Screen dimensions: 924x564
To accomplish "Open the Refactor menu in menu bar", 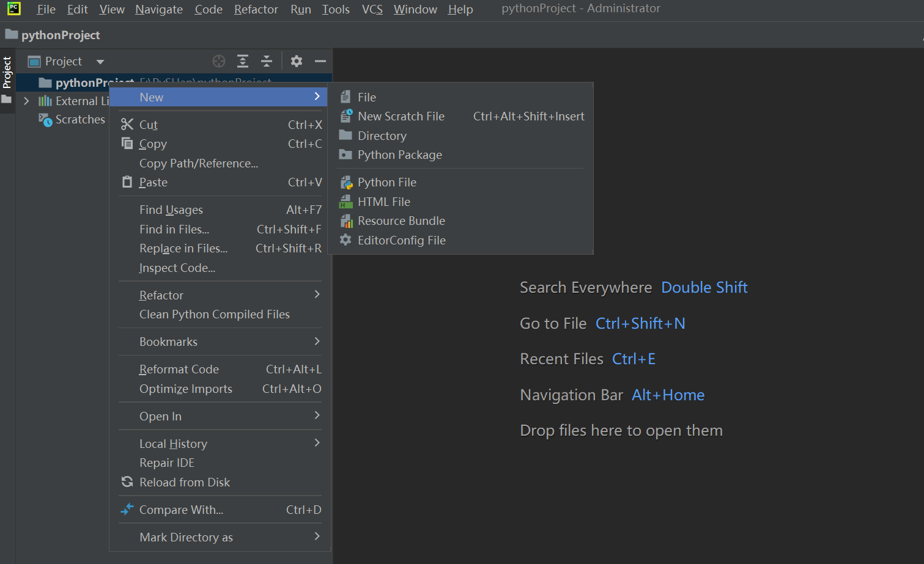I will point(256,9).
